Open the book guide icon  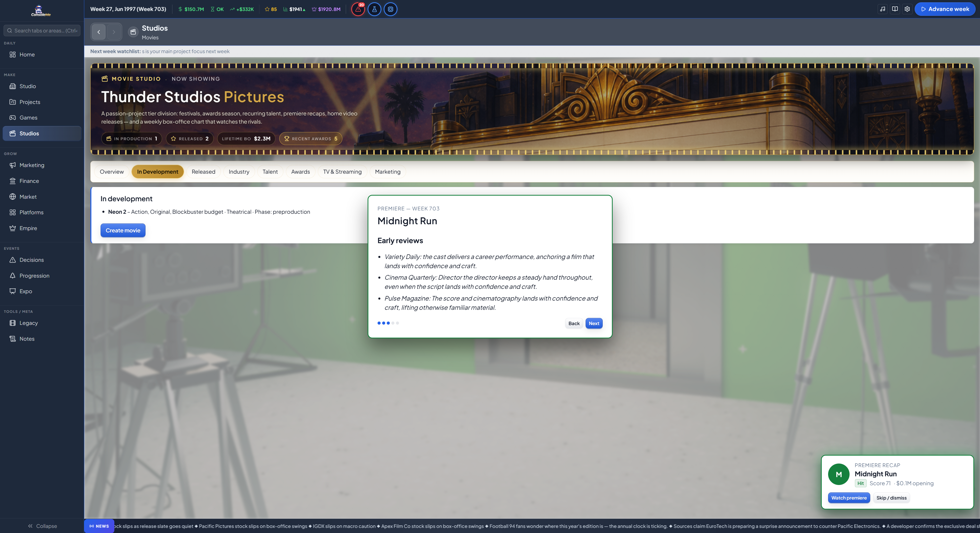pyautogui.click(x=895, y=9)
